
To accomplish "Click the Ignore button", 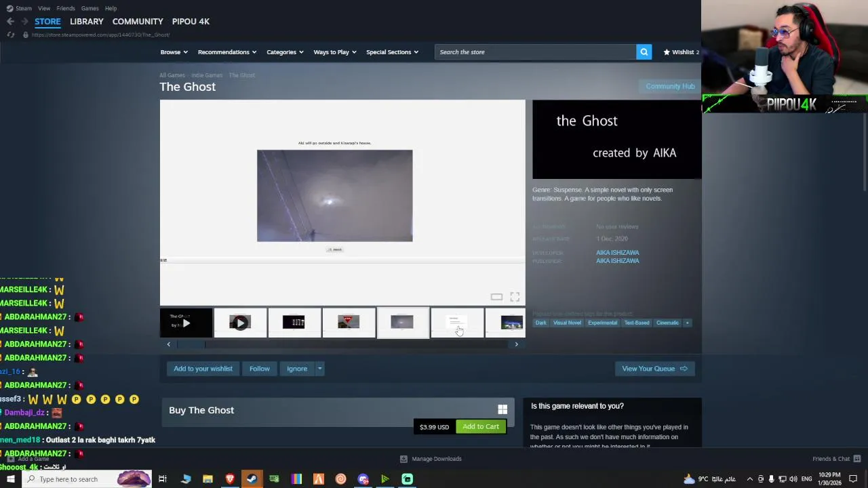I will coord(297,369).
